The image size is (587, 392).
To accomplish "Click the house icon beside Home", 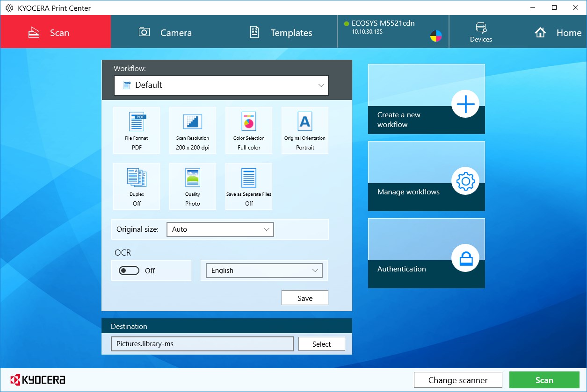I will pos(540,33).
